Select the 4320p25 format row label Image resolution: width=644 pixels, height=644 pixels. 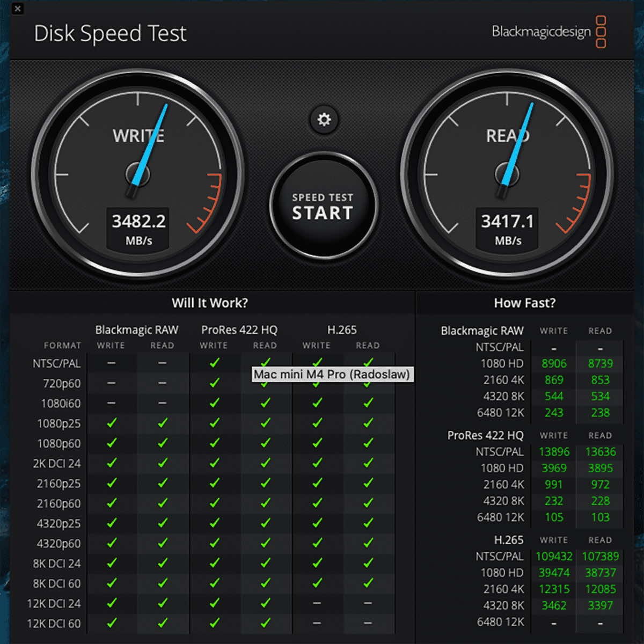point(58,524)
